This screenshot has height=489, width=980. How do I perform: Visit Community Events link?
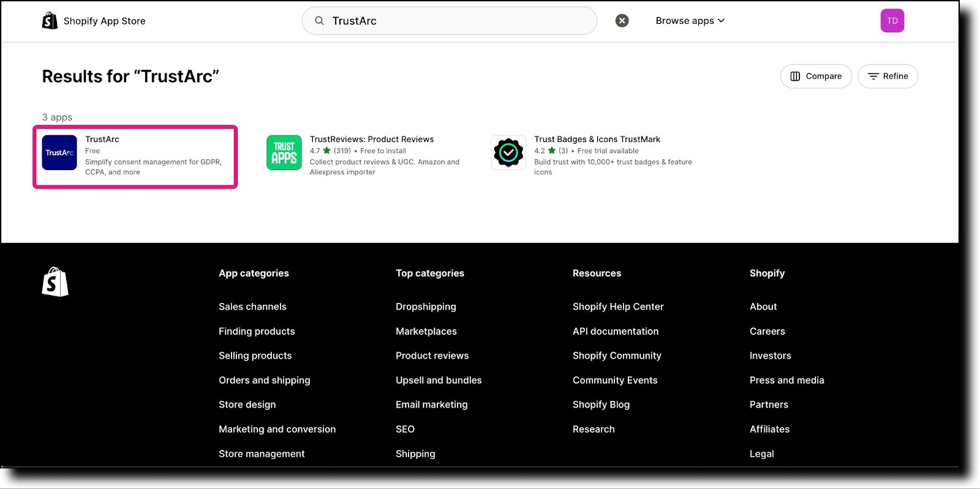[x=615, y=380]
